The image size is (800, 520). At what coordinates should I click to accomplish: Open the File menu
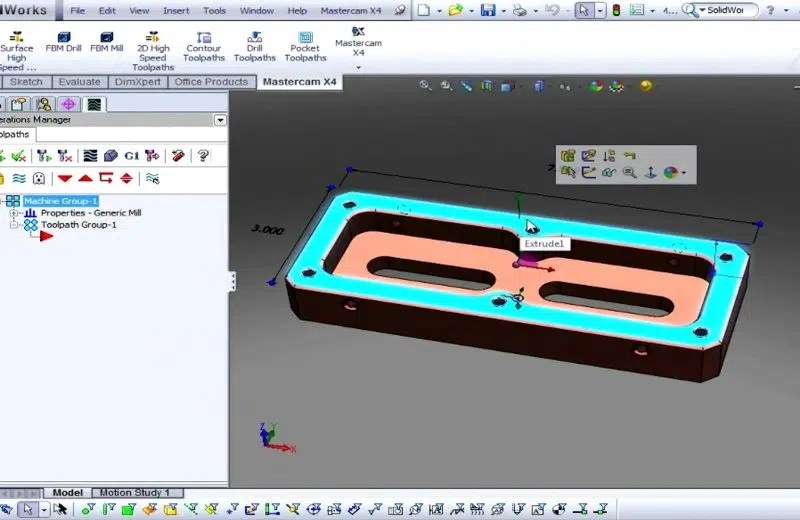point(78,10)
